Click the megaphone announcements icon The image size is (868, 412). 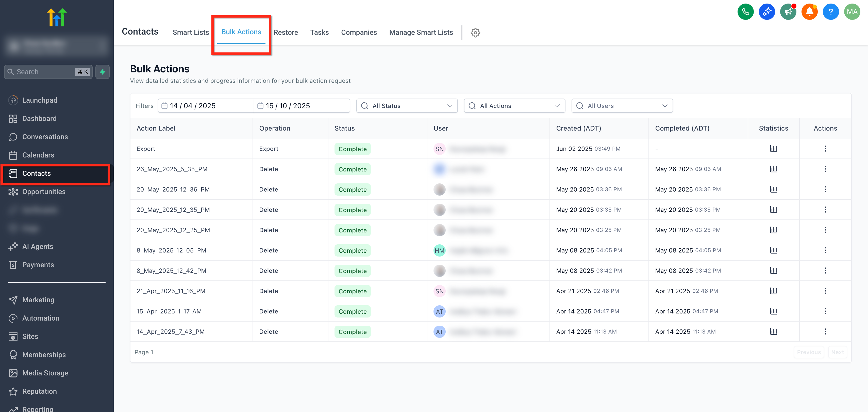[788, 12]
